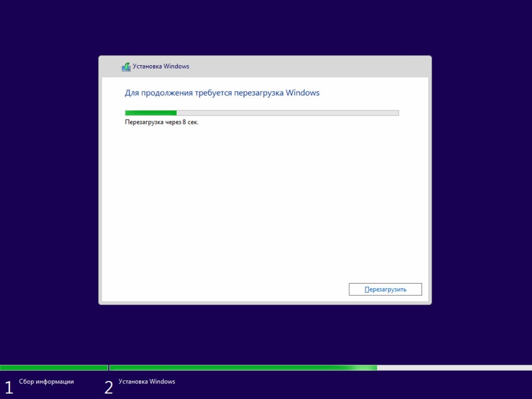This screenshot has width=532, height=399.
Task: Click the step number 2 at the bottom
Action: [x=109, y=387]
